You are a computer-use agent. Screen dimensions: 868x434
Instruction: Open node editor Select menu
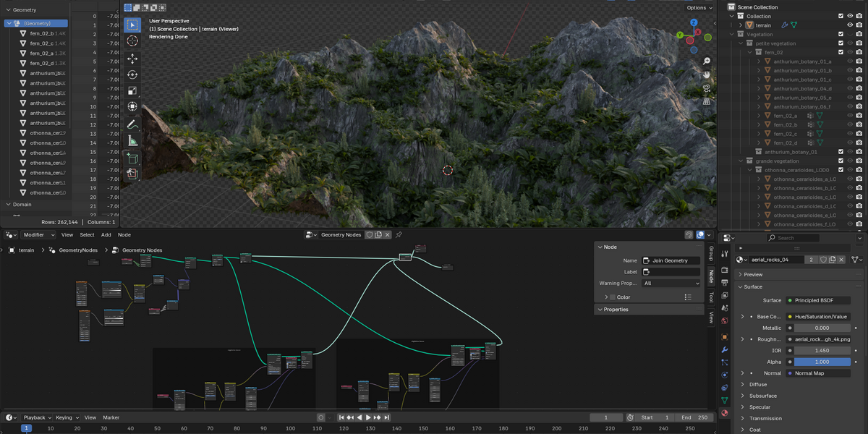coord(87,234)
